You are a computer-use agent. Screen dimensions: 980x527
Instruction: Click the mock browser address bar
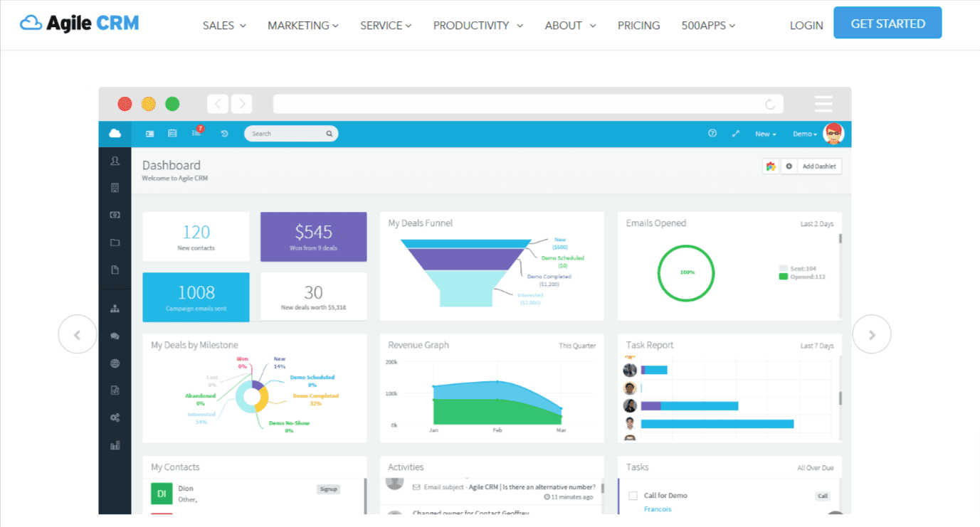[528, 104]
